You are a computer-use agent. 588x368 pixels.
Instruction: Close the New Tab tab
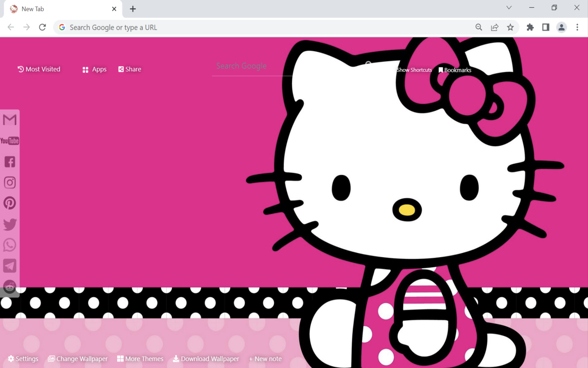(x=114, y=9)
